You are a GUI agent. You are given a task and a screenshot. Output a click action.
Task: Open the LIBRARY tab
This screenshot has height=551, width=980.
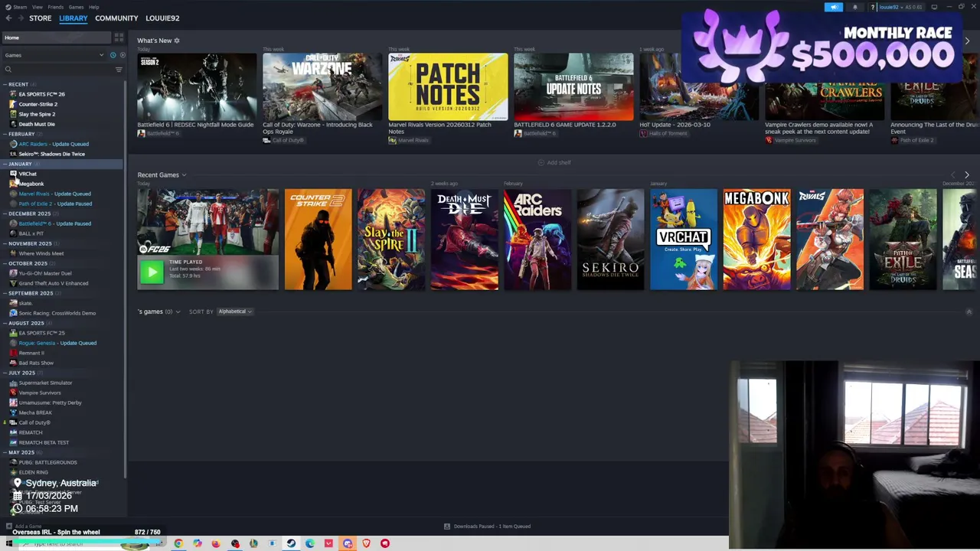[x=73, y=18]
